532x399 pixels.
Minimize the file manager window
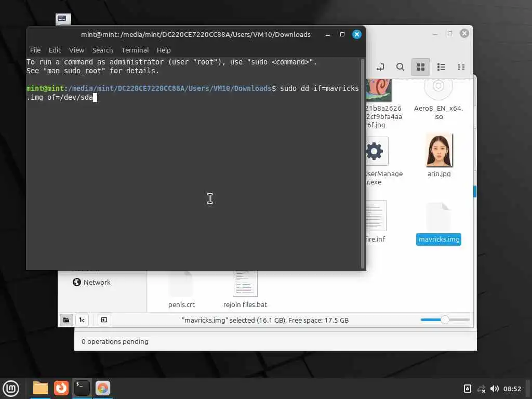[435, 34]
